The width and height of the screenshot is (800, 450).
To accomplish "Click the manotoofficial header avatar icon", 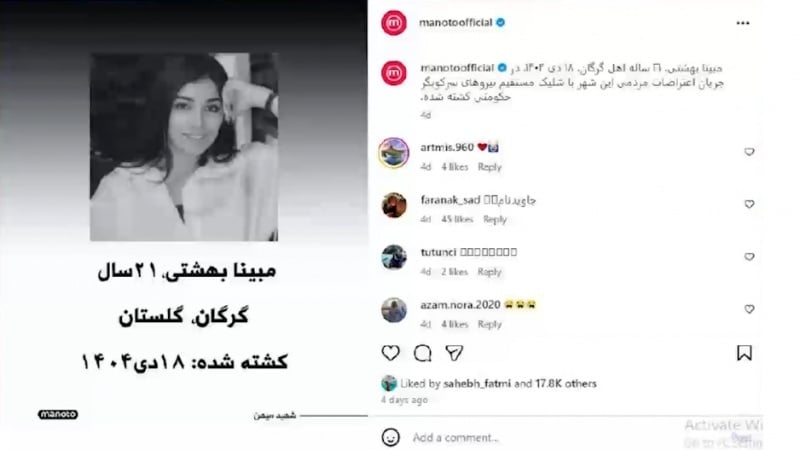I will 394,23.
